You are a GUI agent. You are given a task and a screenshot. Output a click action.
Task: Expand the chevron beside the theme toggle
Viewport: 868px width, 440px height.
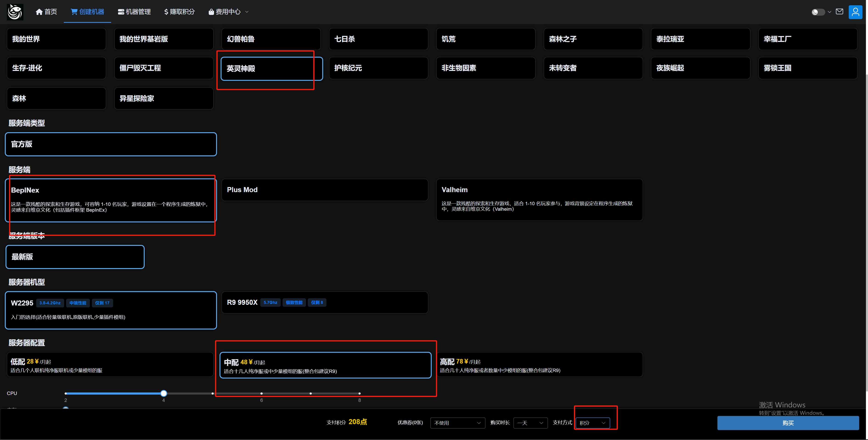[829, 12]
